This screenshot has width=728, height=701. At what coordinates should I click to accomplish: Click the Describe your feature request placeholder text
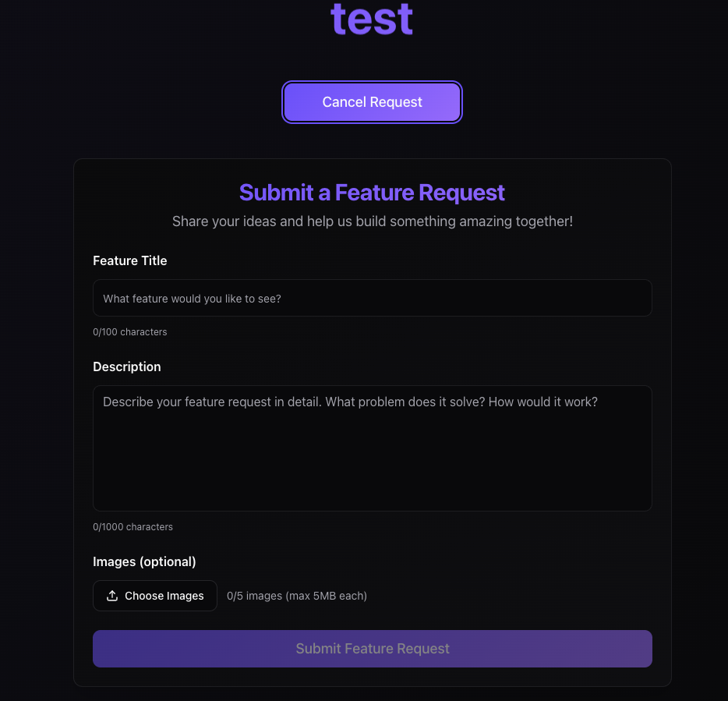click(350, 402)
